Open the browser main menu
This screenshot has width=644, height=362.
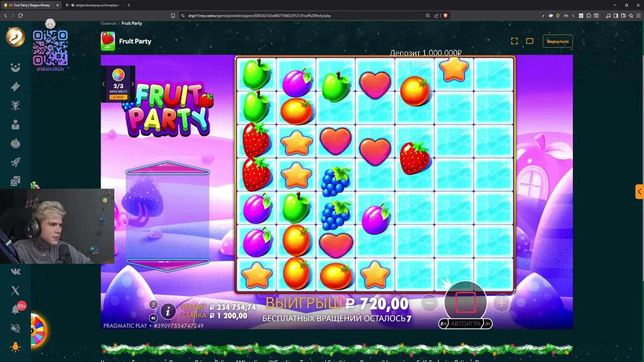pyautogui.click(x=638, y=16)
